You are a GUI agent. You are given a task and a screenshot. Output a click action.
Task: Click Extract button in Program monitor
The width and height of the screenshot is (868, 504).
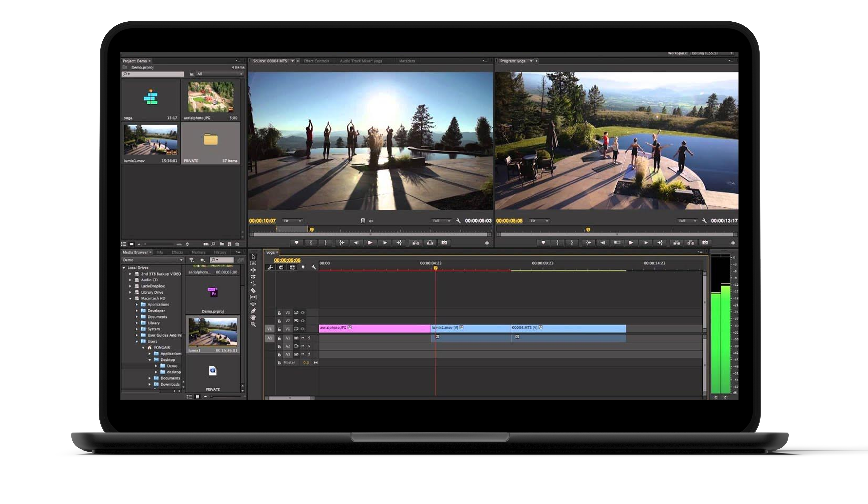(691, 243)
